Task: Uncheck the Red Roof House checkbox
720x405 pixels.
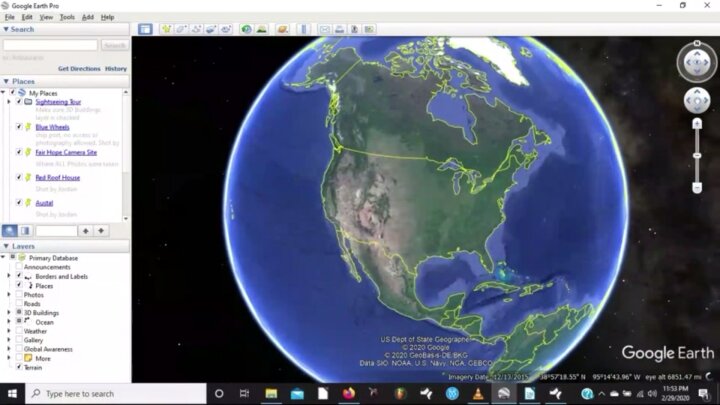Action: (x=19, y=177)
